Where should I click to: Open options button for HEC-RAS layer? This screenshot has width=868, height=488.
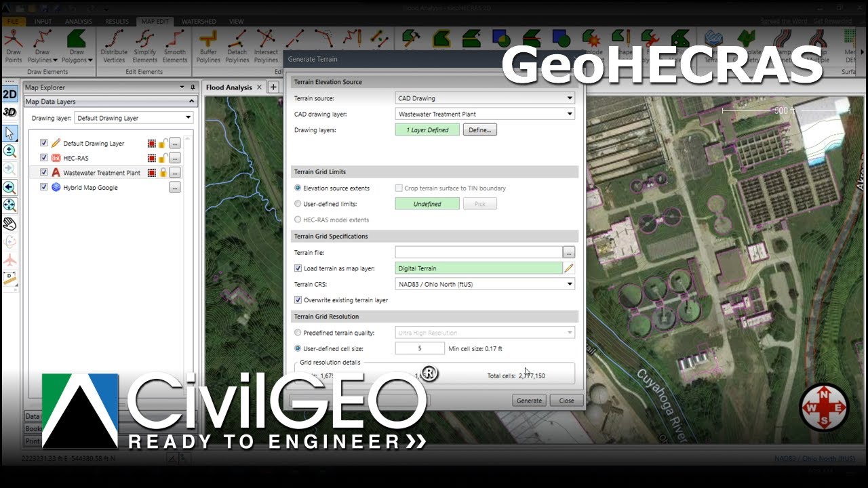pyautogui.click(x=175, y=158)
